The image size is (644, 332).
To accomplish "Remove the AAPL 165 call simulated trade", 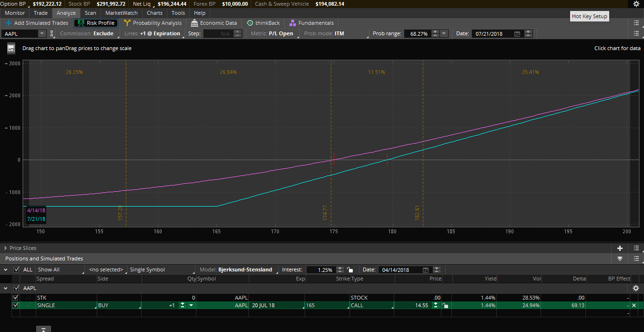I will (x=634, y=305).
